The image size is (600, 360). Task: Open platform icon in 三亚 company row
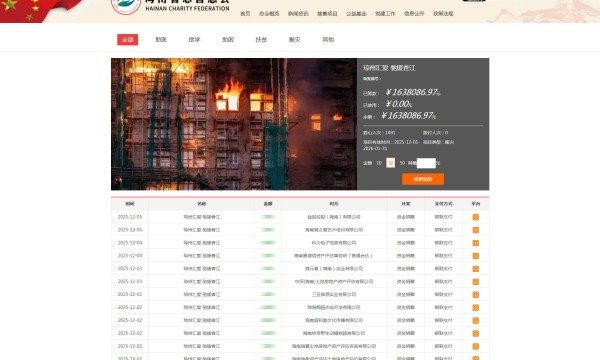pos(476,295)
